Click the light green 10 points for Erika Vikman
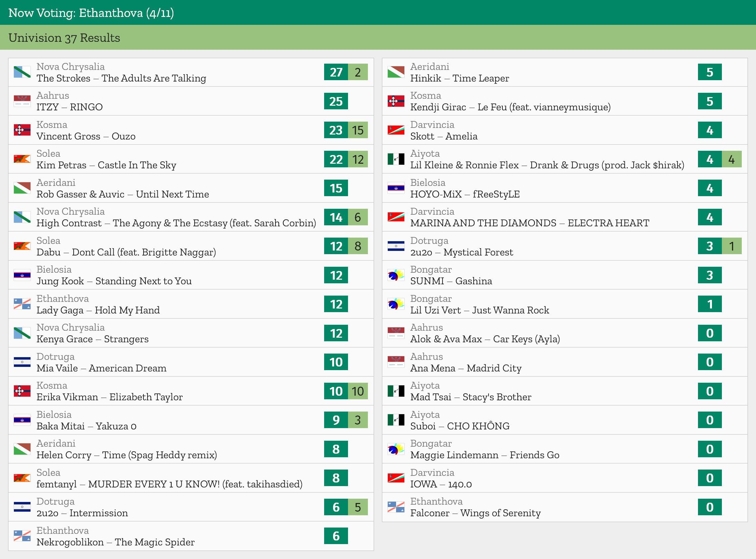 (x=358, y=391)
